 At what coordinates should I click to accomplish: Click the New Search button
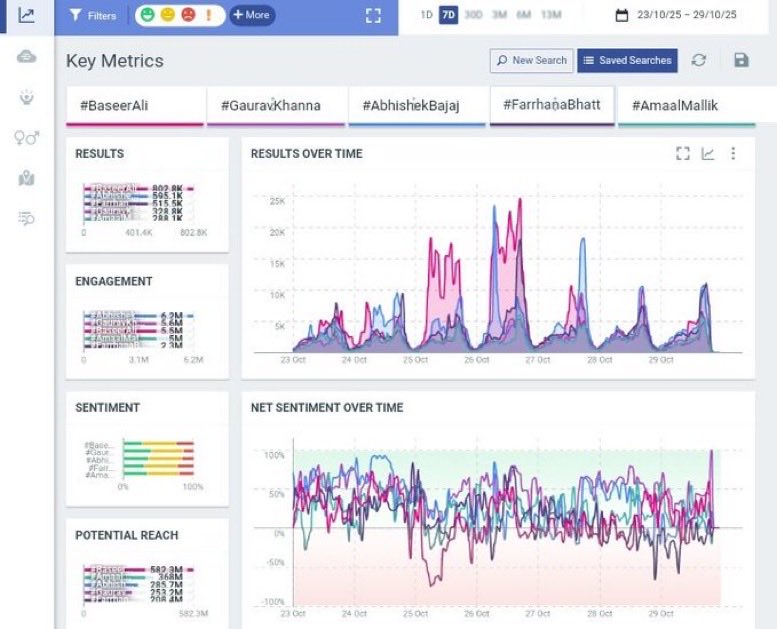(531, 60)
